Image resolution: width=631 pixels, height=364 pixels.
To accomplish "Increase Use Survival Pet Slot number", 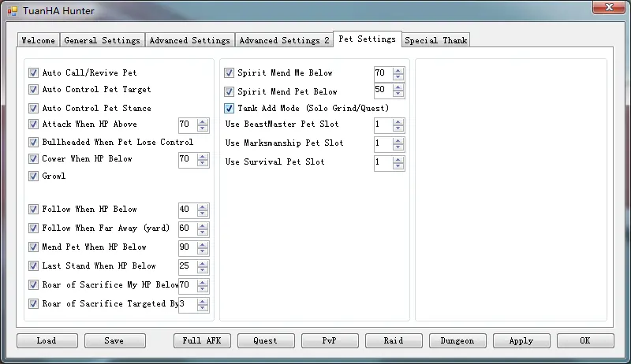I will coord(398,159).
